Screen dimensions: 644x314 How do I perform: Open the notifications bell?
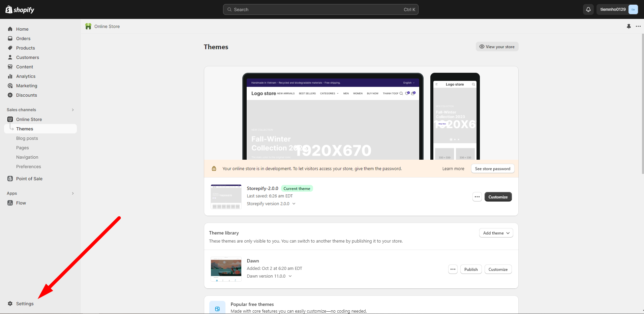click(x=588, y=9)
